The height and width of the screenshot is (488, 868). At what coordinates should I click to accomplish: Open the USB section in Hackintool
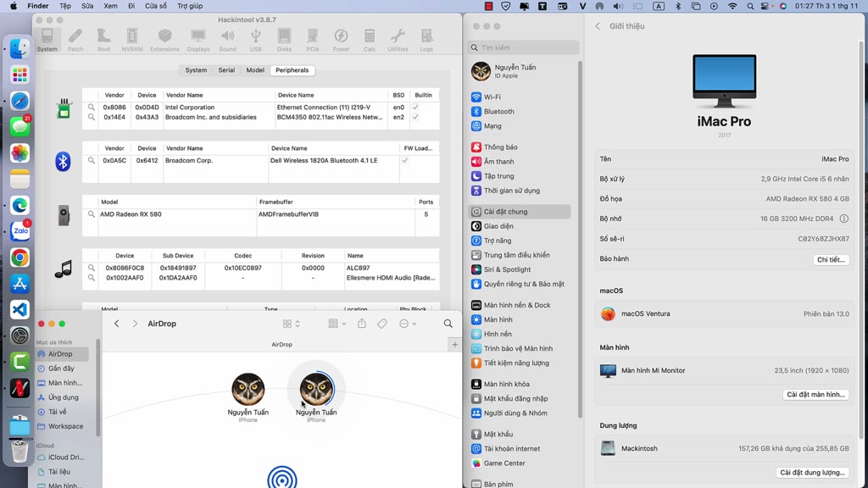[x=255, y=39]
